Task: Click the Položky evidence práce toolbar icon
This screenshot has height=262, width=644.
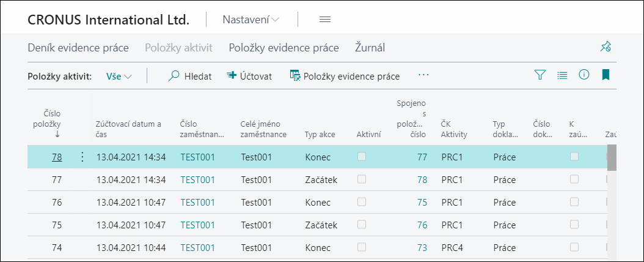Action: [x=295, y=76]
